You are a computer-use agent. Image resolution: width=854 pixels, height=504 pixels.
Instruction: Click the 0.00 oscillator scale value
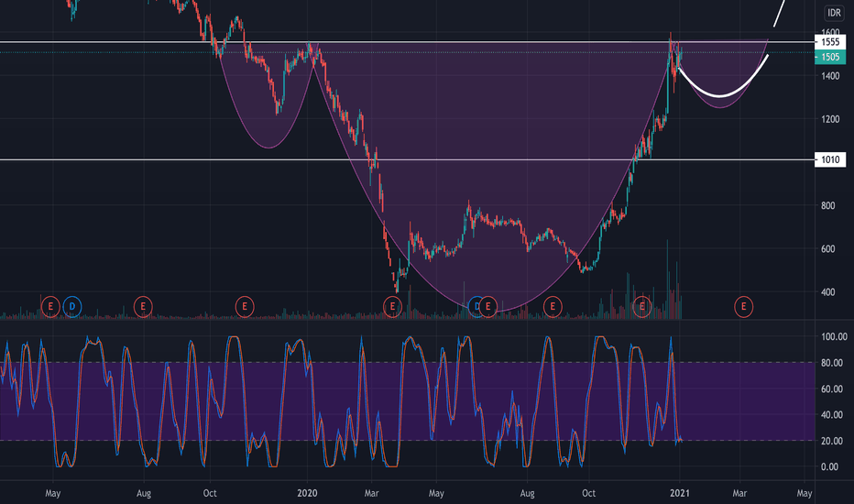(829, 467)
